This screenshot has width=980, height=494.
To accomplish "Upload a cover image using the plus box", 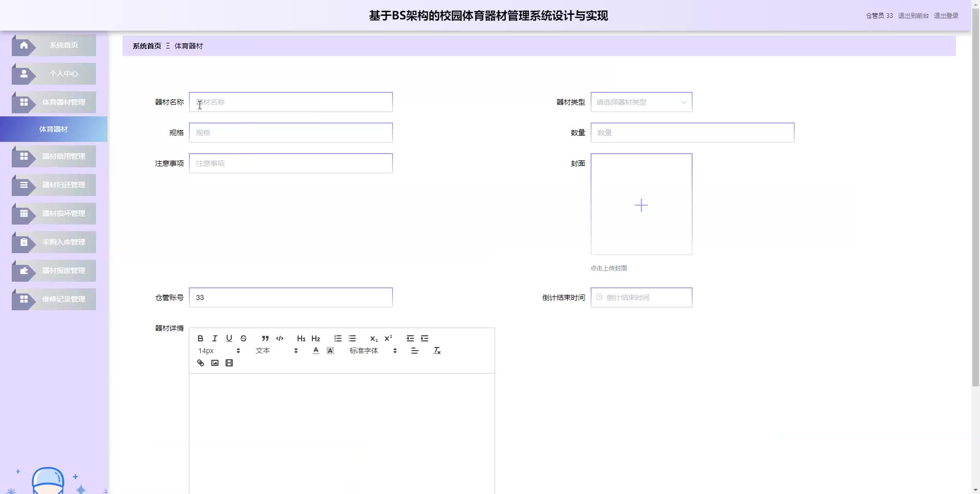I will [641, 204].
